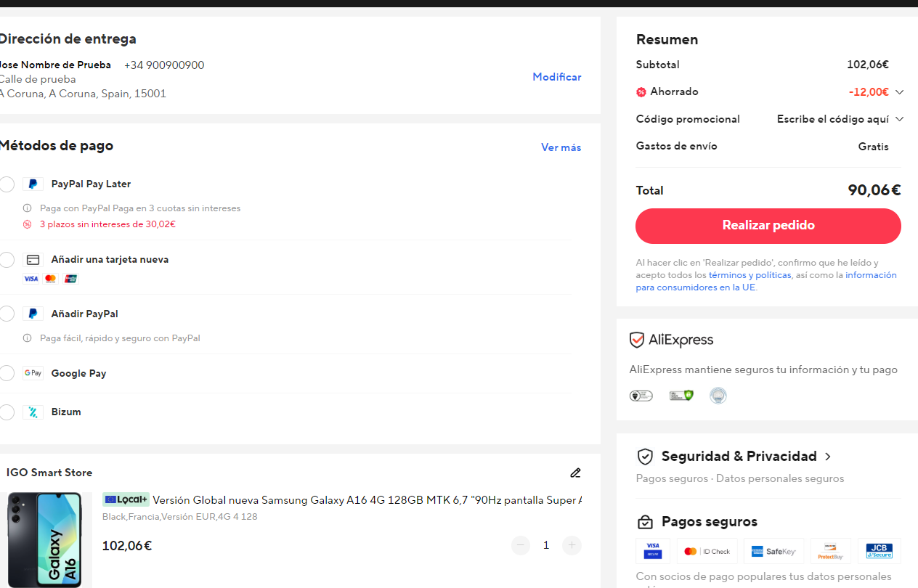Open información para consumidores en la UE link

pyautogui.click(x=766, y=281)
